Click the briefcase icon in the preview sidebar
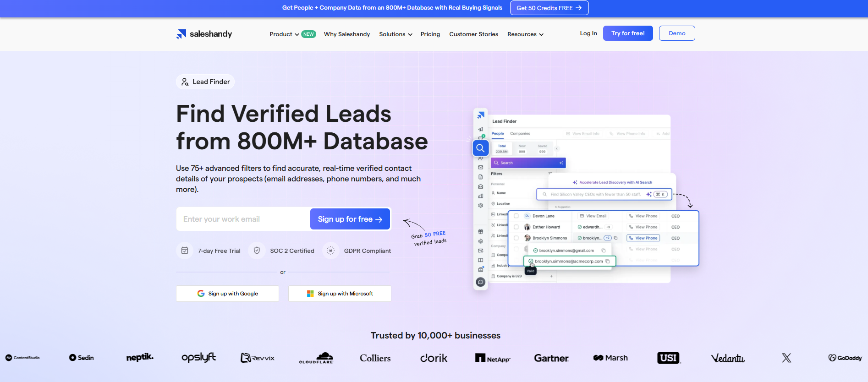This screenshot has width=868, height=382. (x=480, y=269)
